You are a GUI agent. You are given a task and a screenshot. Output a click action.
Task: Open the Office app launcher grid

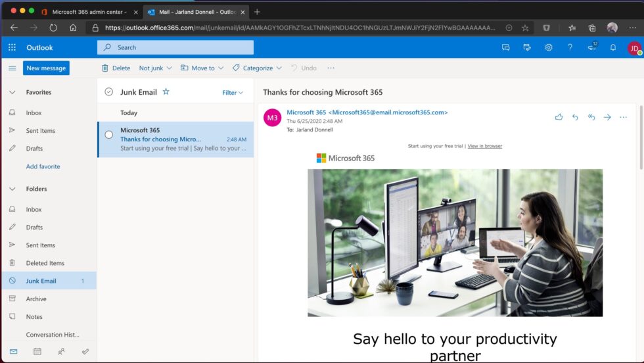pos(12,47)
